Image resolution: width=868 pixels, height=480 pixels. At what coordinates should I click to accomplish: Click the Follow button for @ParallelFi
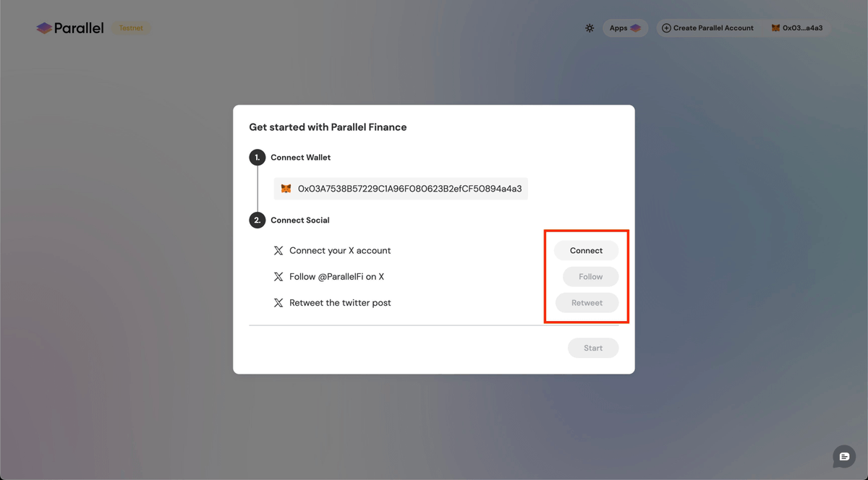pyautogui.click(x=591, y=277)
